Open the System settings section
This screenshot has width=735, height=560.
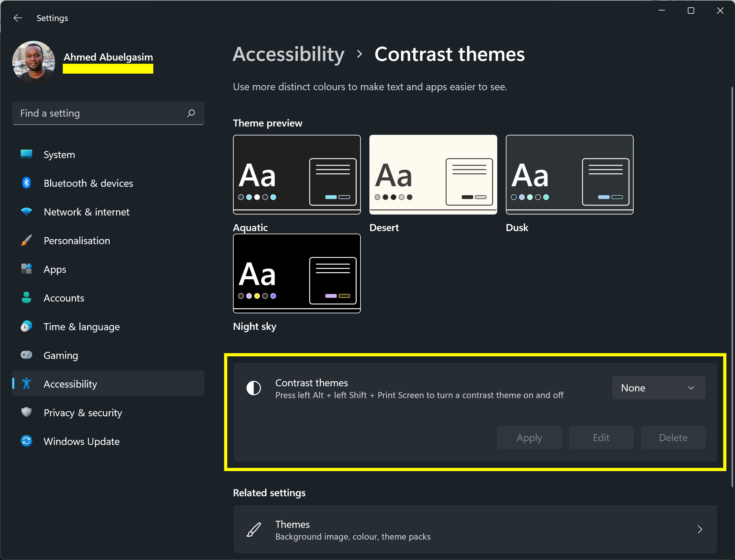[x=59, y=154]
